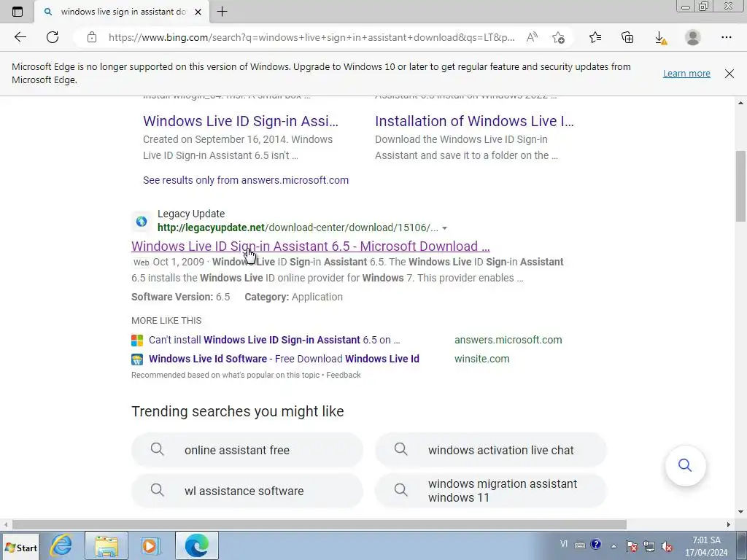Image resolution: width=747 pixels, height=560 pixels.
Task: Refresh the current Bing page
Action: tap(53, 37)
